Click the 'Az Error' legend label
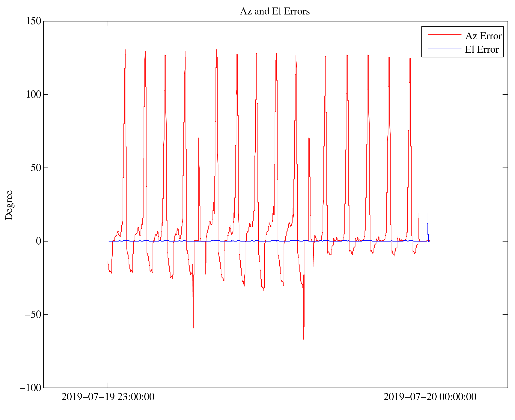515x420 pixels. click(483, 36)
